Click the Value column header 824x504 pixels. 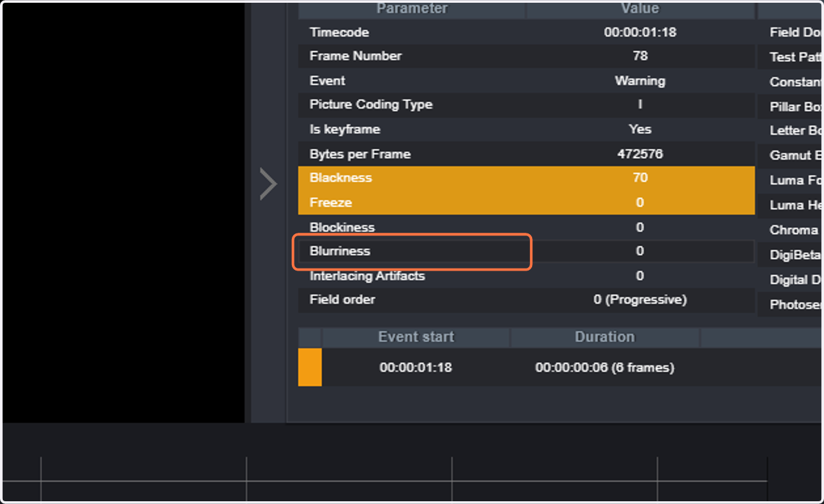coord(640,10)
